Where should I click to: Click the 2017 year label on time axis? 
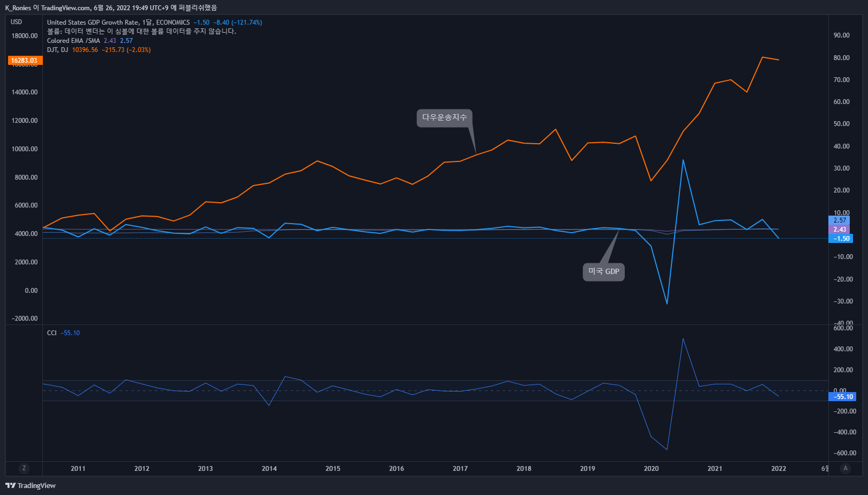460,469
